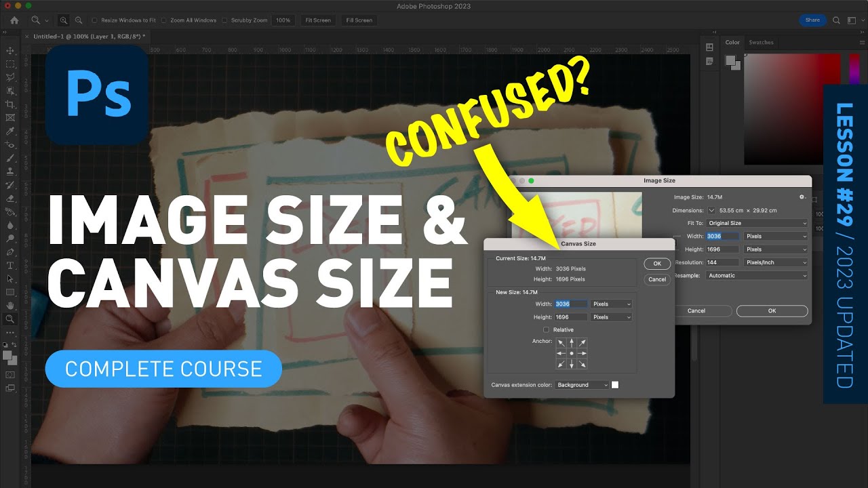868x488 pixels.
Task: Select the Object Selection tool
Action: [x=10, y=91]
